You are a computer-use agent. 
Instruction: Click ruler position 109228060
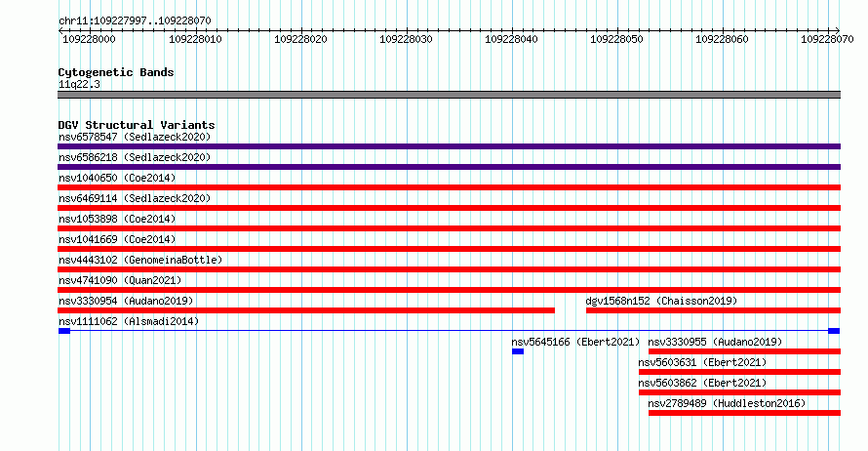pos(722,39)
